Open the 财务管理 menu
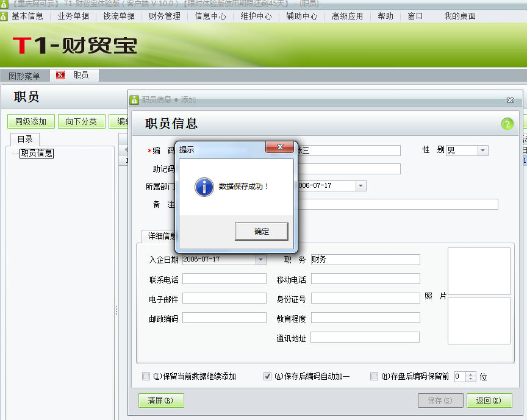This screenshot has height=420, width=527. tap(165, 16)
